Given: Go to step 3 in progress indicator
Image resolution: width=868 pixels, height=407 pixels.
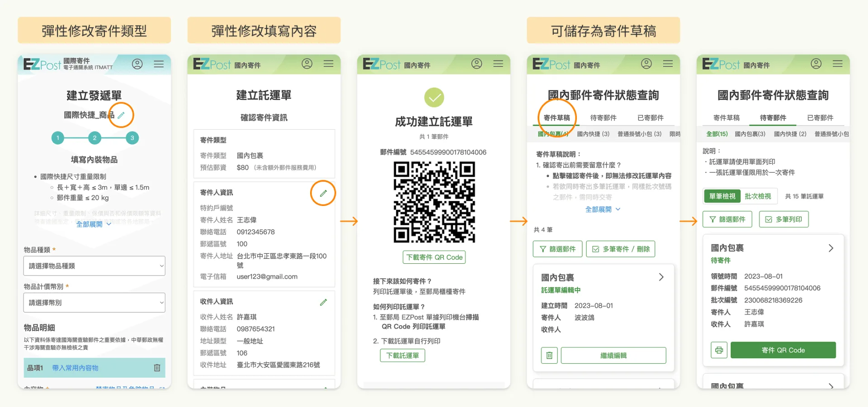Looking at the screenshot, I should click(132, 138).
